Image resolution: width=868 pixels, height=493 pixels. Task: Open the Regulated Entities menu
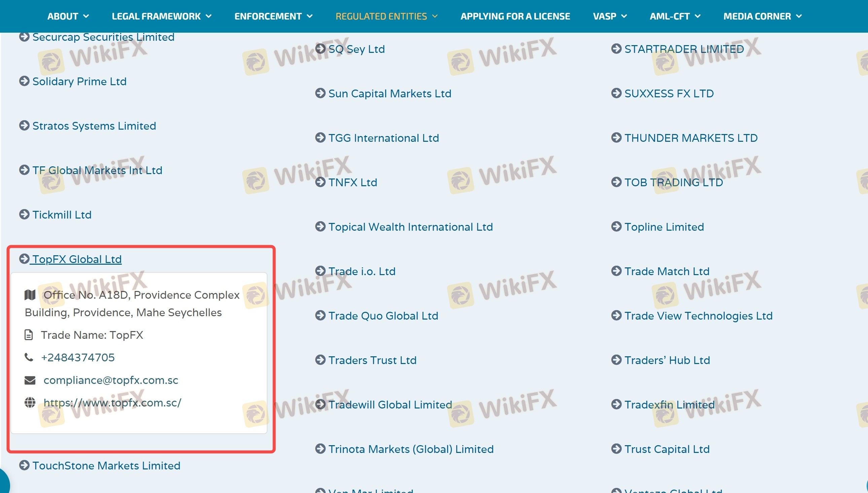(x=386, y=16)
